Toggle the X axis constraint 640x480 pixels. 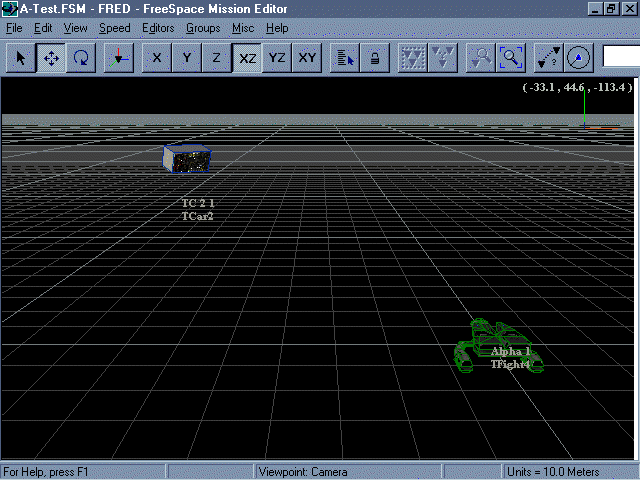(156, 58)
